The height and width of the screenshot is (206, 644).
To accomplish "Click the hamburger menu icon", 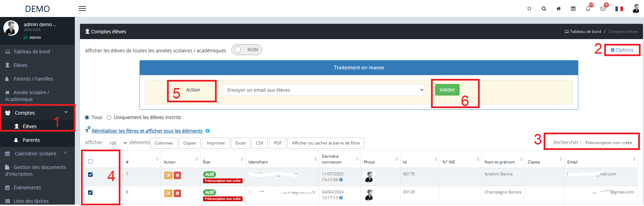I will tap(82, 8).
